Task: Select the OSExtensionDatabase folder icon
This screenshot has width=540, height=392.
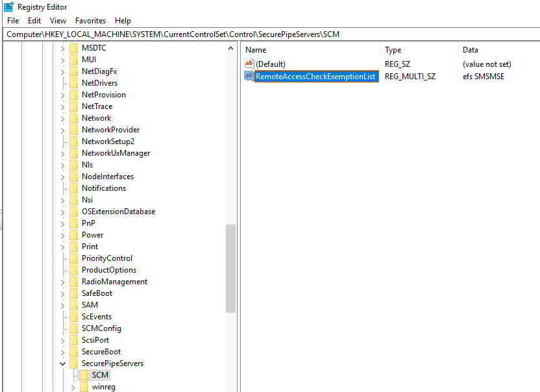Action: (x=73, y=212)
